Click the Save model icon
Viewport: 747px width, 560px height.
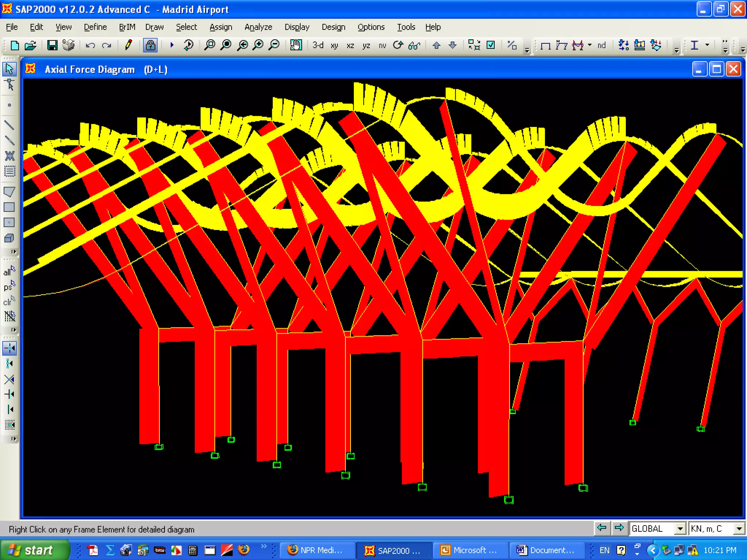coord(52,45)
